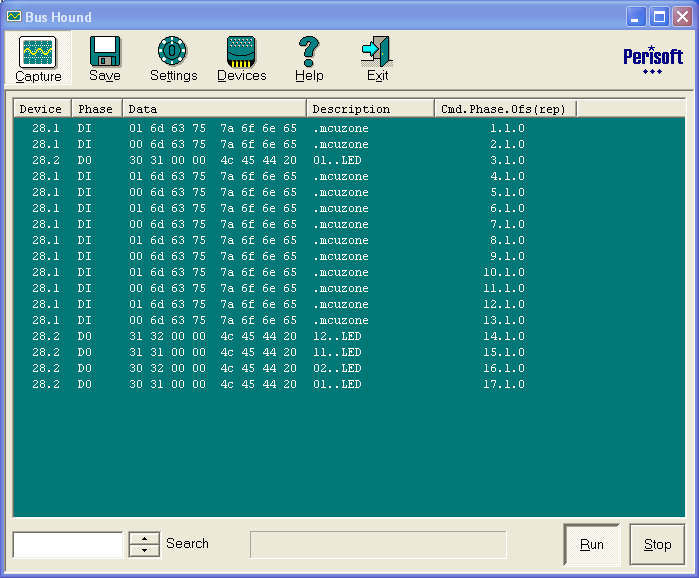
Task: Select capture row 5.1.0
Action: (349, 193)
